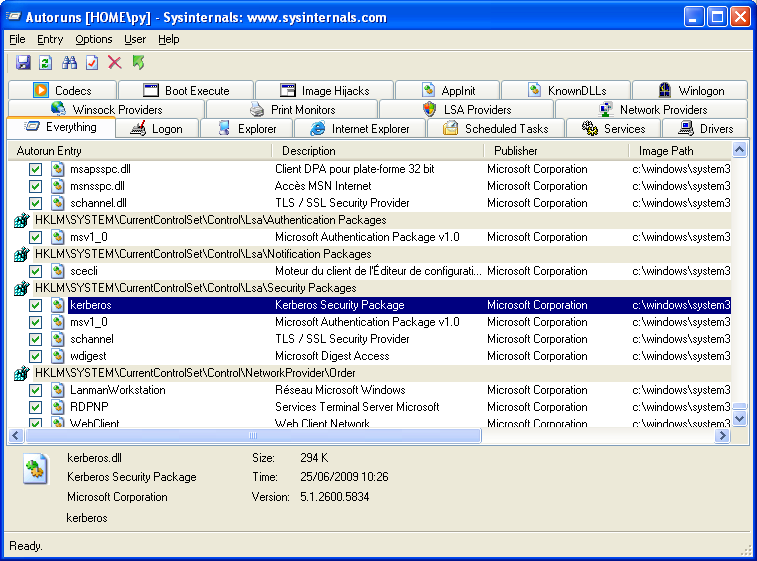Click Autoruns title bar application icon
The height and width of the screenshot is (561, 757).
tap(14, 17)
